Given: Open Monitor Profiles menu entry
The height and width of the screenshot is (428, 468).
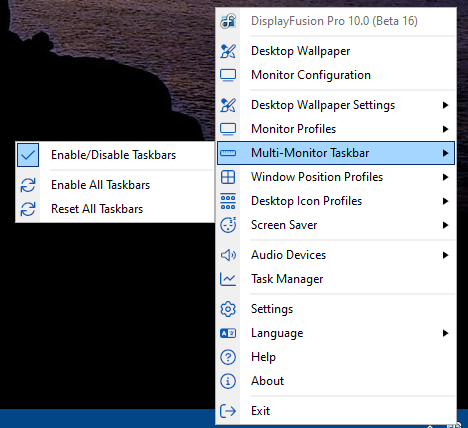Looking at the screenshot, I should (x=336, y=129).
